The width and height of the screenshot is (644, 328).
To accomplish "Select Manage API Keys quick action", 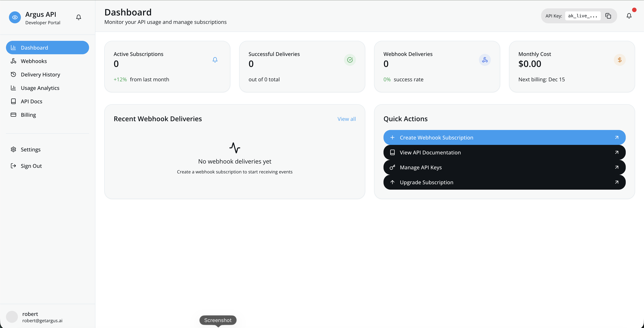I will 504,167.
